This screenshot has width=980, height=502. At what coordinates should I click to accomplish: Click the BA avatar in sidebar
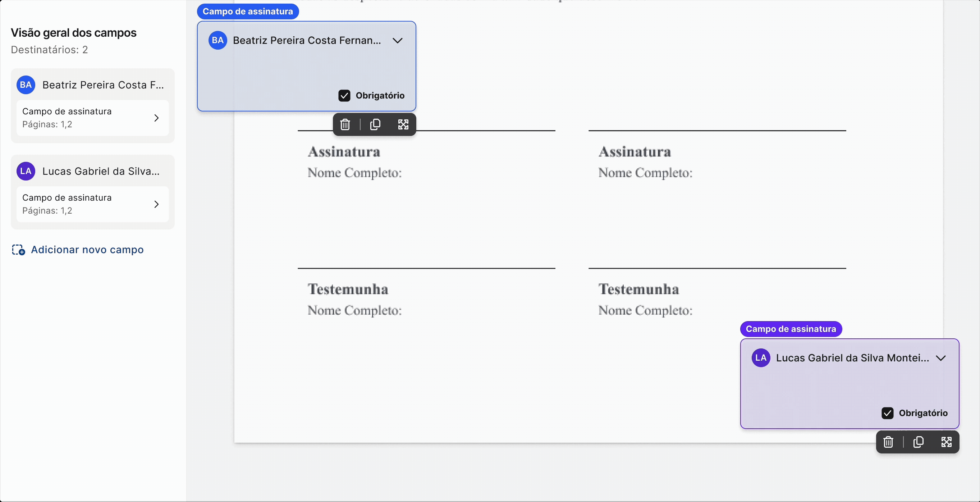point(26,85)
